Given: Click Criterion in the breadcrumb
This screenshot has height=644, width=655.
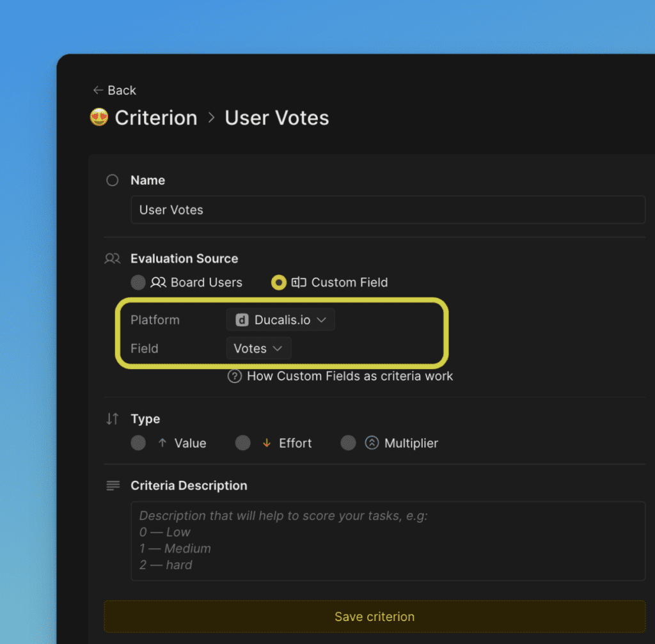Looking at the screenshot, I should [155, 117].
